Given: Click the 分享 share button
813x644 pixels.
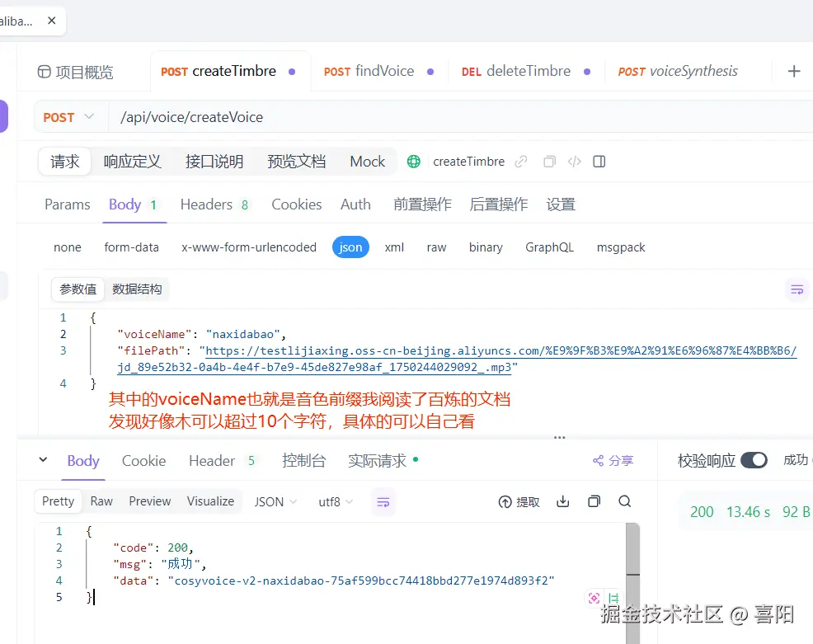Looking at the screenshot, I should point(613,461).
